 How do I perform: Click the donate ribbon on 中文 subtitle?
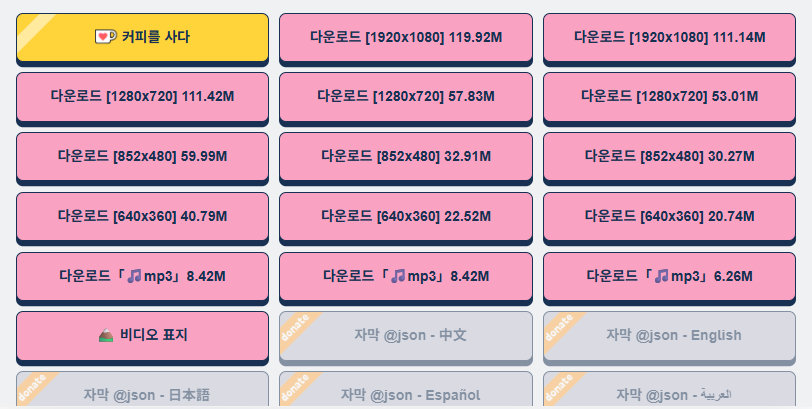[299, 331]
